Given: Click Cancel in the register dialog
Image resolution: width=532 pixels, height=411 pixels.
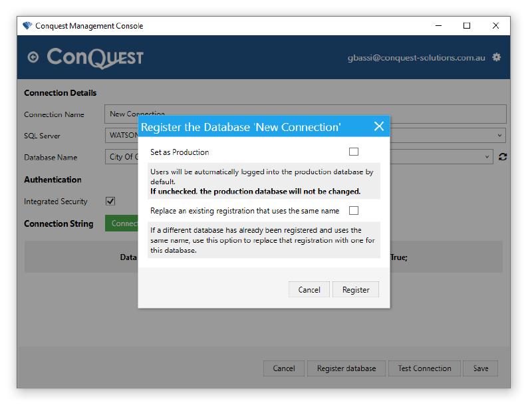Looking at the screenshot, I should coord(309,289).
